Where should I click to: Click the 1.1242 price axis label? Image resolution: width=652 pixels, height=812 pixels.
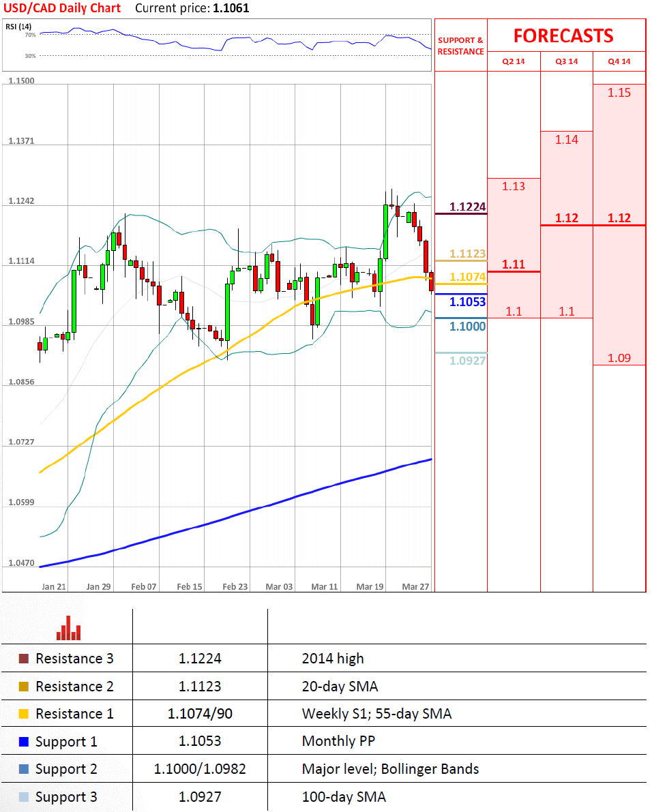click(x=21, y=201)
